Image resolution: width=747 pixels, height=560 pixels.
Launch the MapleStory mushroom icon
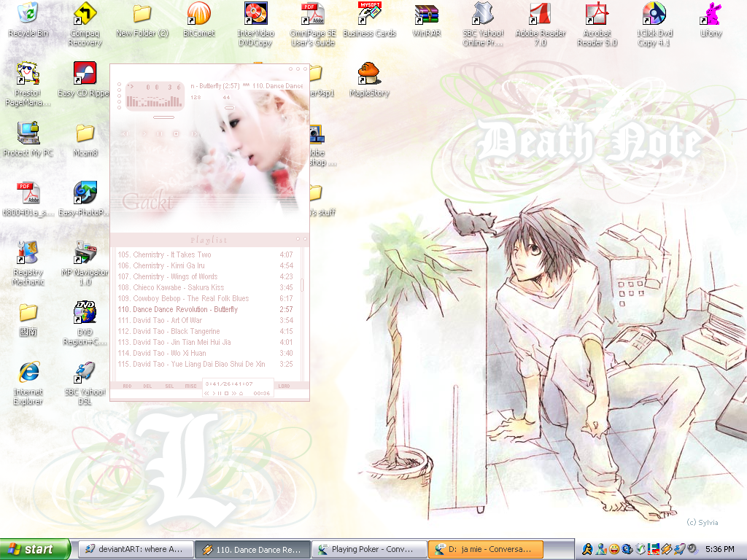pyautogui.click(x=369, y=79)
